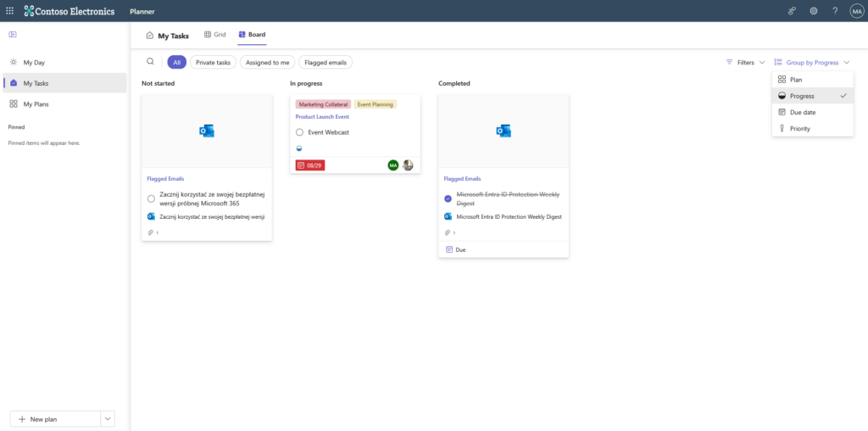
Task: Open the app launcher waffle icon
Action: pos(10,11)
